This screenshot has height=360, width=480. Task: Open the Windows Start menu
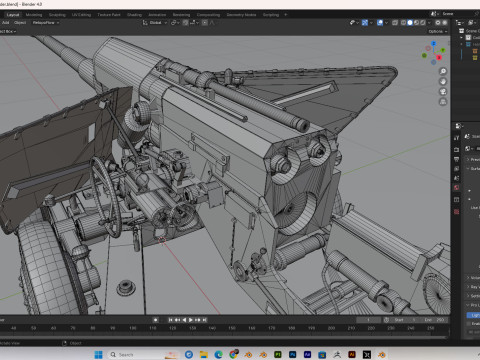(98, 354)
